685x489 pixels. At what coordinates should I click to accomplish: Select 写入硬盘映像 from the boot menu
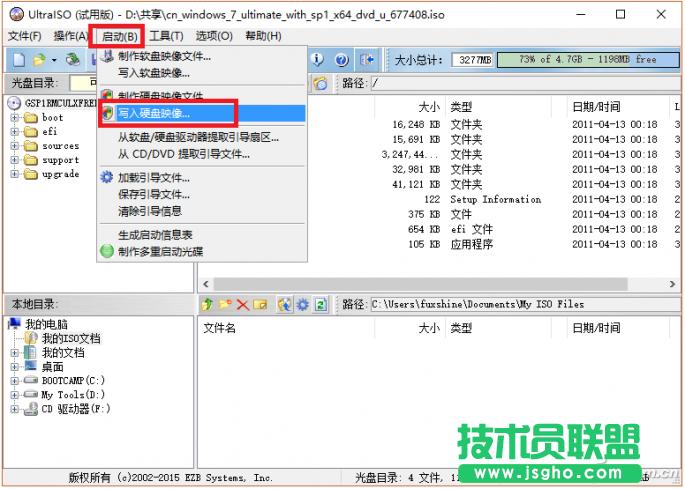point(154,114)
